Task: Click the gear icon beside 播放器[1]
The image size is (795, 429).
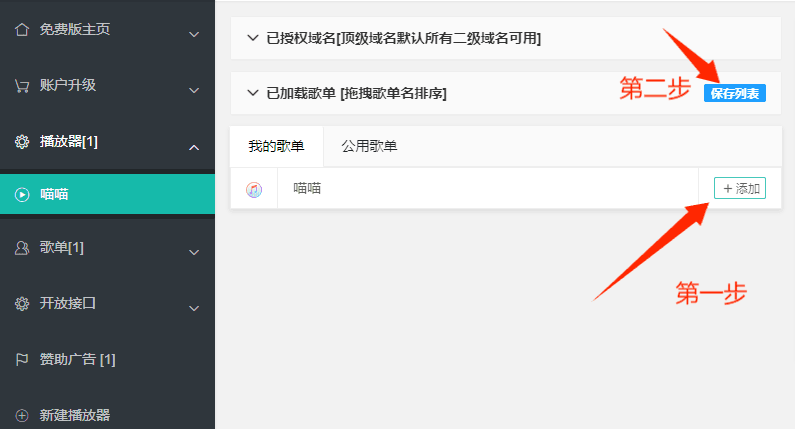Action: pyautogui.click(x=22, y=141)
